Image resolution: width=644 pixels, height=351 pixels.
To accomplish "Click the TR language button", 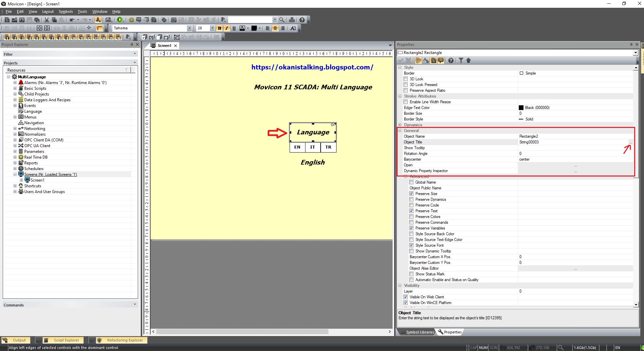I will (x=328, y=147).
